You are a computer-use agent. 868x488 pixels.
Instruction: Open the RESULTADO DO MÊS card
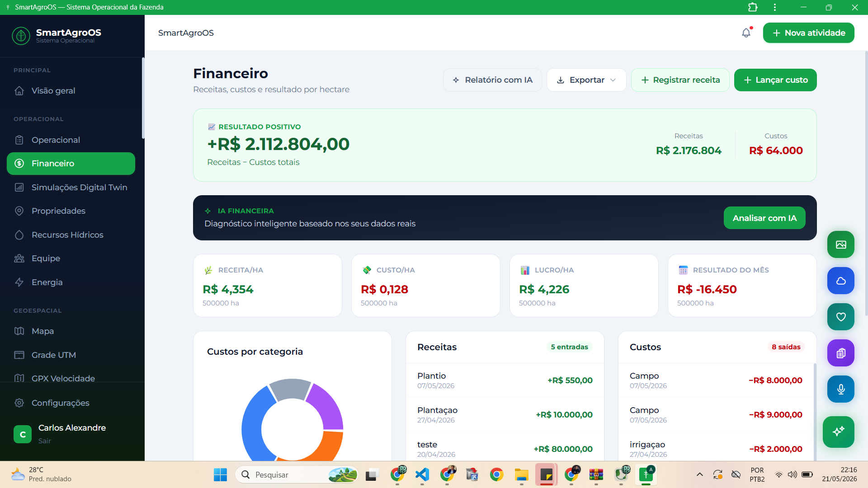(x=742, y=286)
